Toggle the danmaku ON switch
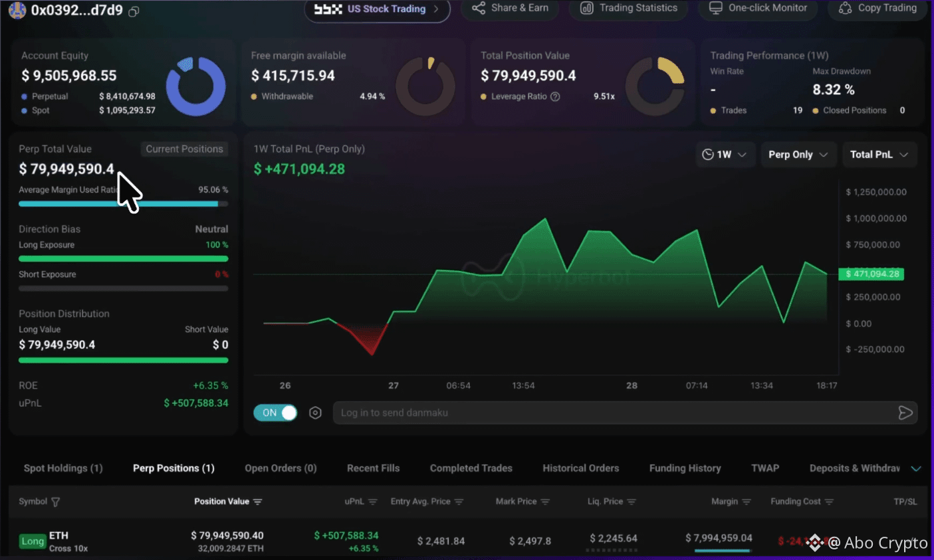The image size is (934, 560). [x=275, y=413]
